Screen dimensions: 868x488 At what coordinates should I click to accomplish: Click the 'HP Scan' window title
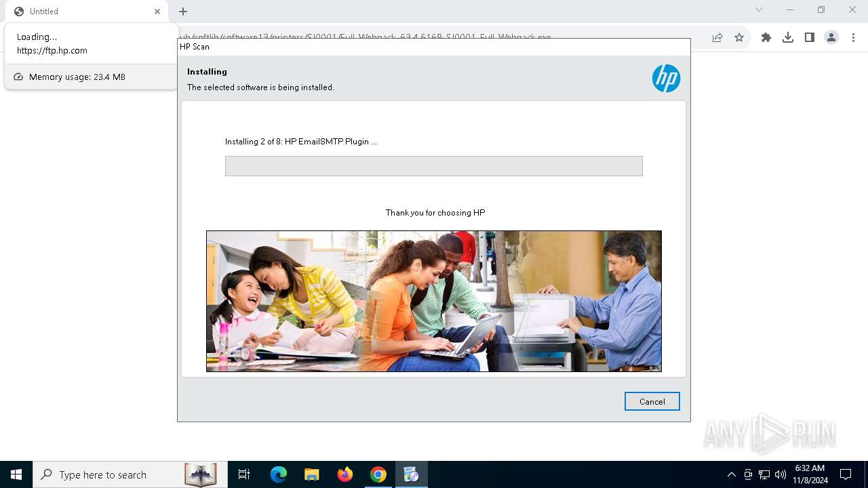pyautogui.click(x=195, y=47)
